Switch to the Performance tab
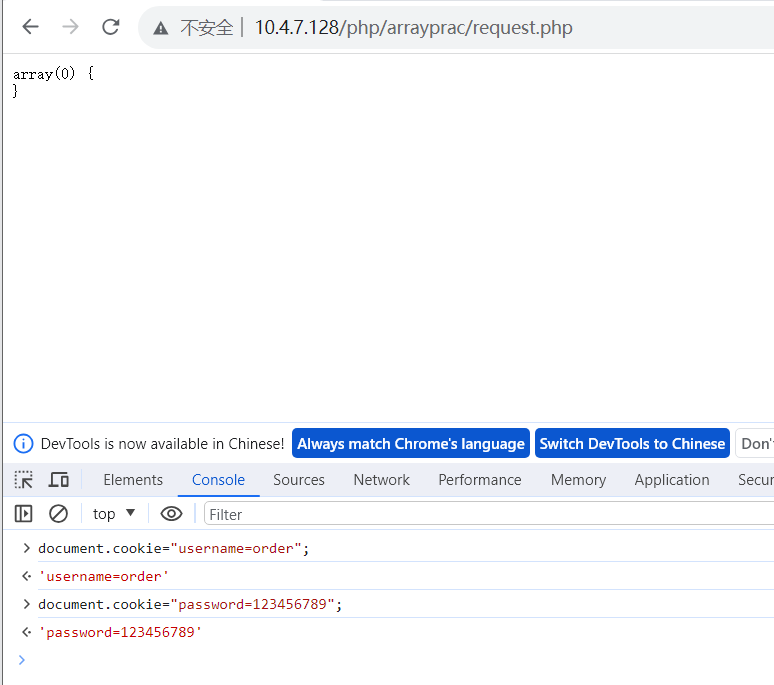774x685 pixels. pyautogui.click(x=480, y=480)
